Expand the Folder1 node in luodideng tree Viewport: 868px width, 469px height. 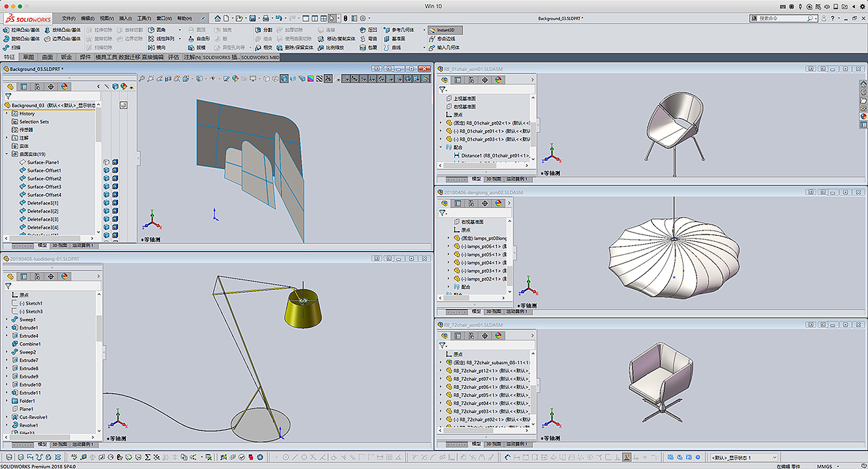click(7, 401)
